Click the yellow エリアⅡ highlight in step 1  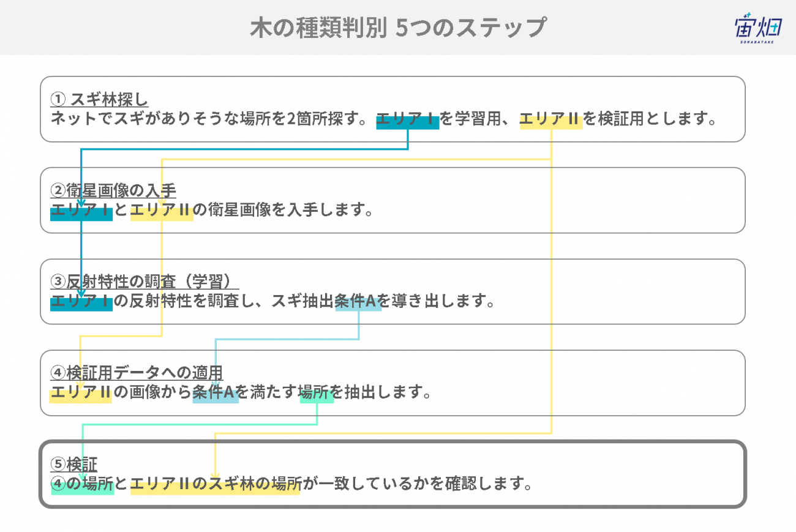[550, 120]
